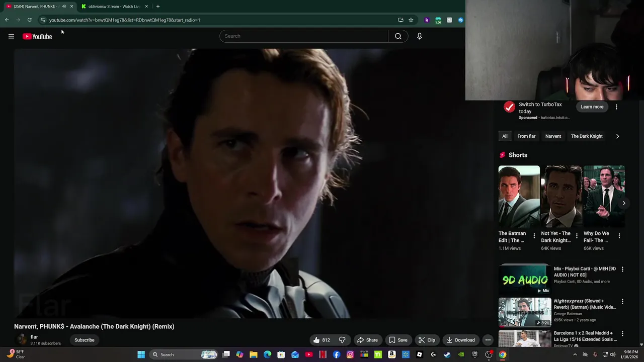Select The Dark Knight filter chip

587,136
